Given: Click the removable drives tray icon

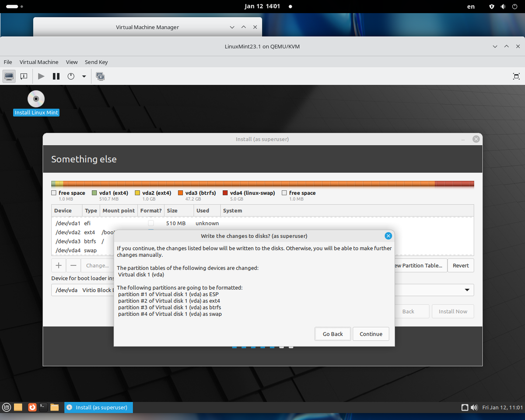Looking at the screenshot, I should [x=465, y=407].
